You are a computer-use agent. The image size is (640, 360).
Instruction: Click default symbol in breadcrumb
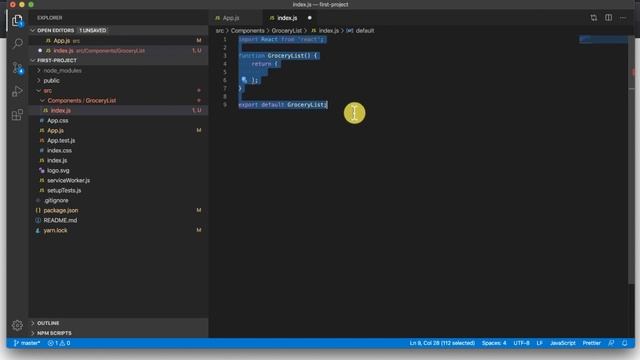click(x=364, y=31)
